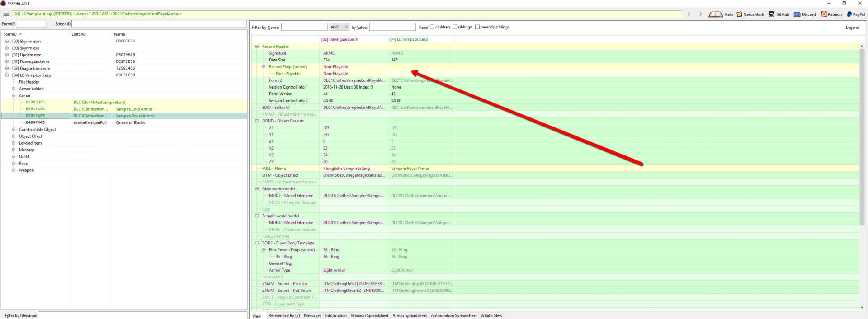Expand the Constructible Object group

(14, 130)
